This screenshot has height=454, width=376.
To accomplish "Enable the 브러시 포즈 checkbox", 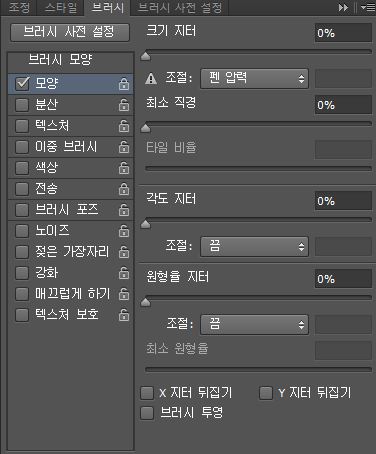I will (22, 210).
